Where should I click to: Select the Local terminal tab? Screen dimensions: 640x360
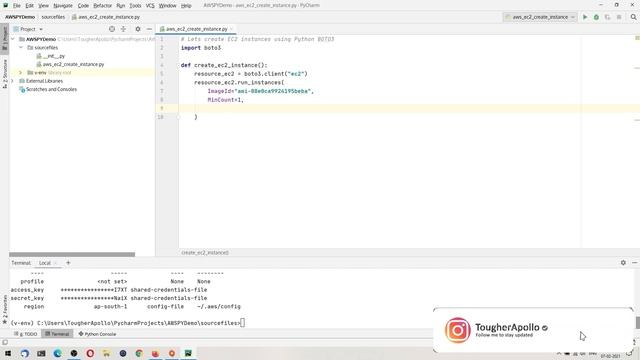click(45, 263)
